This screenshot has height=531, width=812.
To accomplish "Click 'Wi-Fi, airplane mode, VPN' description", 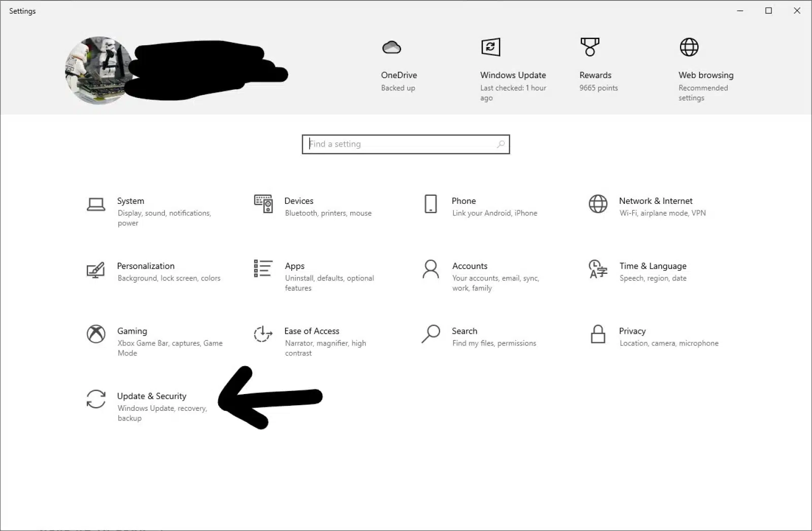I will tap(662, 214).
